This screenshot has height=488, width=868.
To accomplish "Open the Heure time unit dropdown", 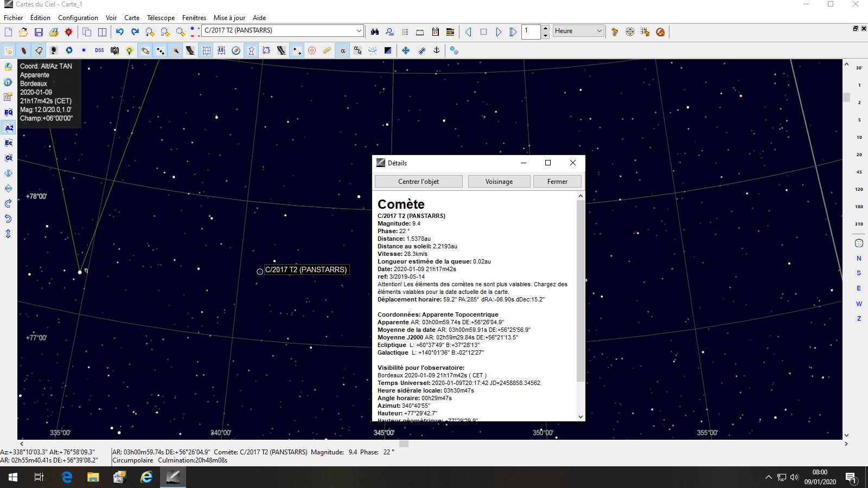I will (x=599, y=31).
